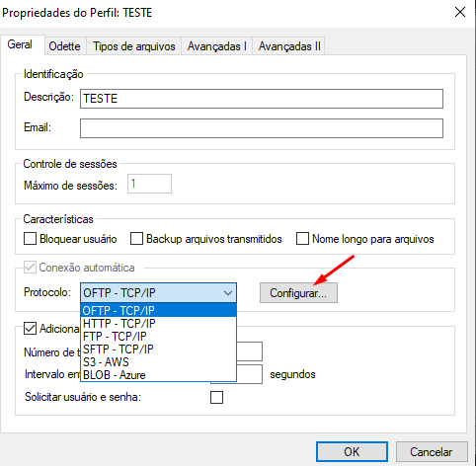
Task: Enable the Bloquear usuário checkbox
Action: (30, 239)
